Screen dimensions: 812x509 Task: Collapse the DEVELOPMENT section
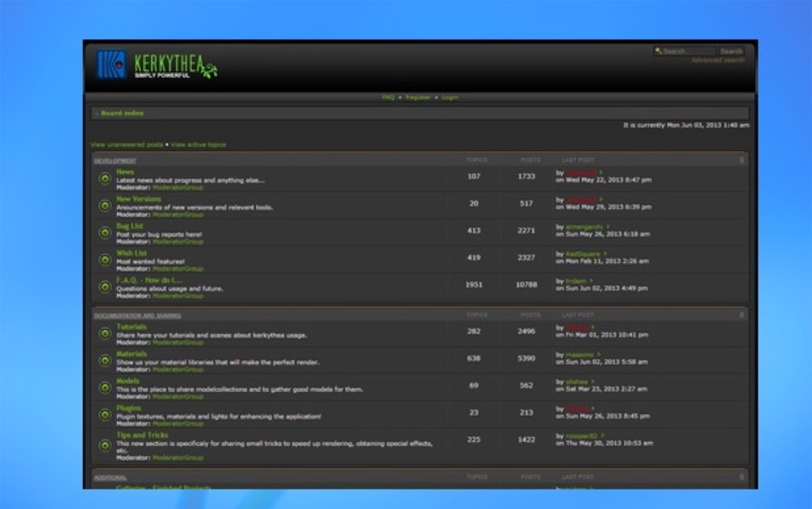pyautogui.click(x=743, y=159)
